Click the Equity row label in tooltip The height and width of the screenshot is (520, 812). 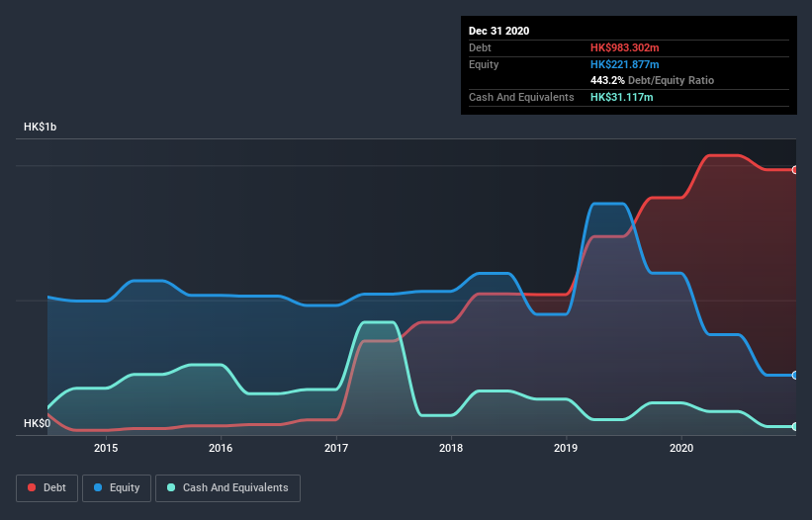click(484, 64)
